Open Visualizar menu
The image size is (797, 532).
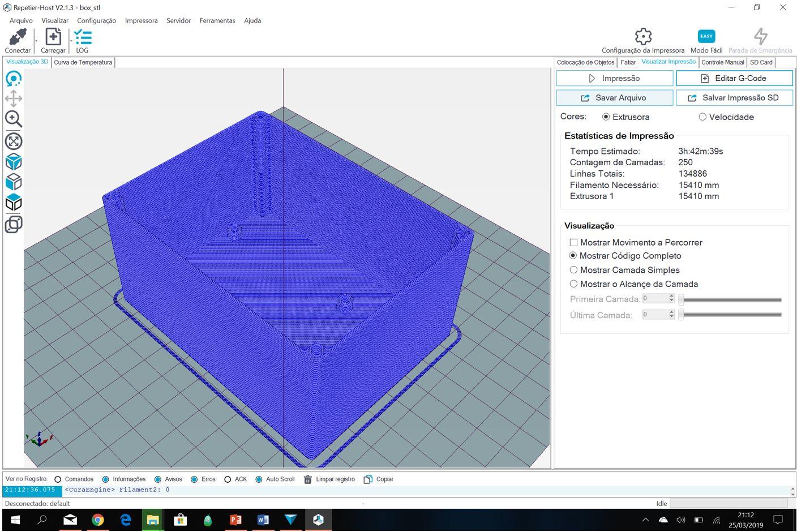[55, 20]
